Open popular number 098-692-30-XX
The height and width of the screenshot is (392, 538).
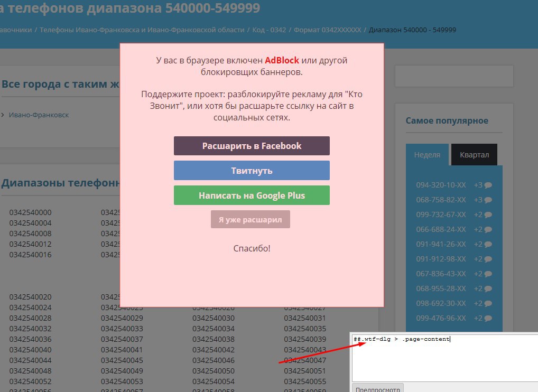click(441, 304)
